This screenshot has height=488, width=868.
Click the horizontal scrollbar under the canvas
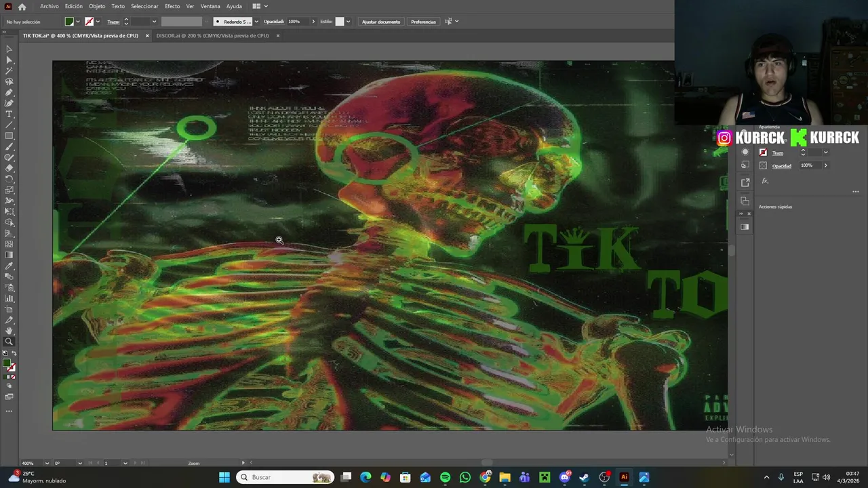click(x=486, y=463)
